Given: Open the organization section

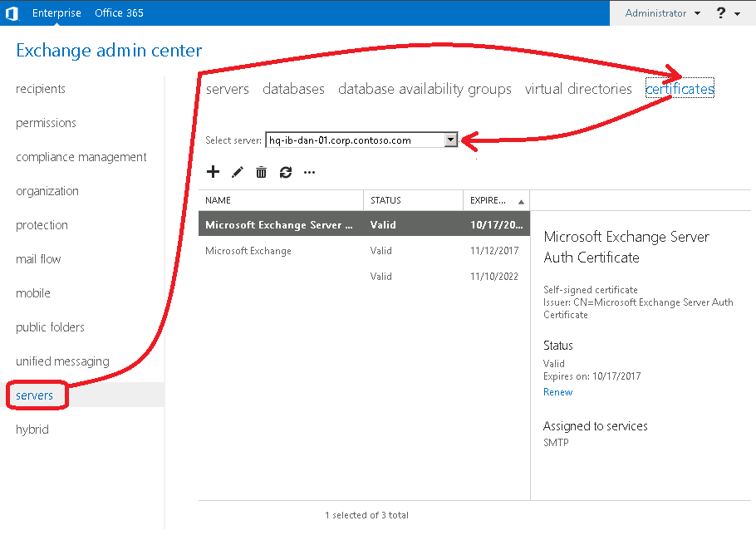Looking at the screenshot, I should (x=47, y=191).
